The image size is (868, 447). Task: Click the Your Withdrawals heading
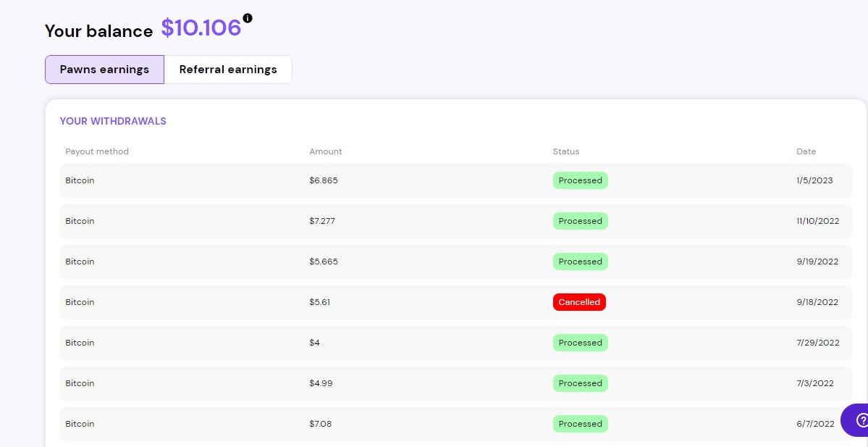point(113,121)
